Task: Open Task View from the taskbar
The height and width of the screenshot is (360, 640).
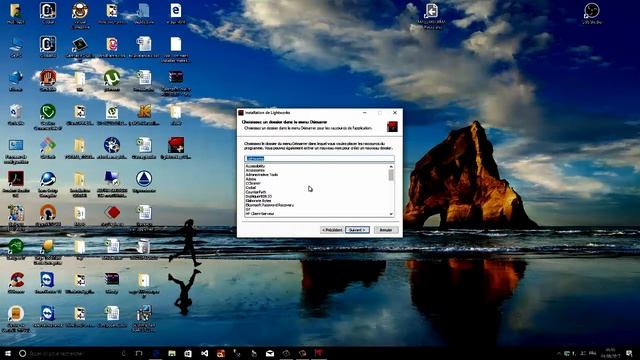Action: (139, 353)
